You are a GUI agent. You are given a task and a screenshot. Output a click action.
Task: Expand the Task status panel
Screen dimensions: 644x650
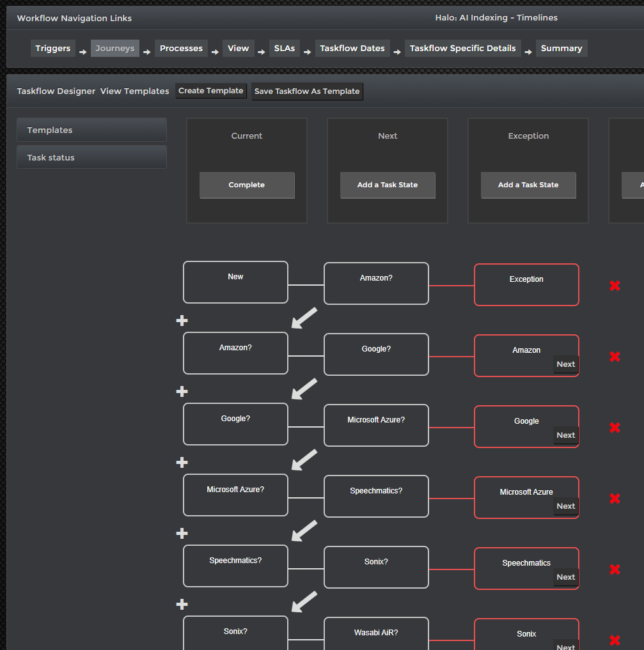pyautogui.click(x=91, y=157)
